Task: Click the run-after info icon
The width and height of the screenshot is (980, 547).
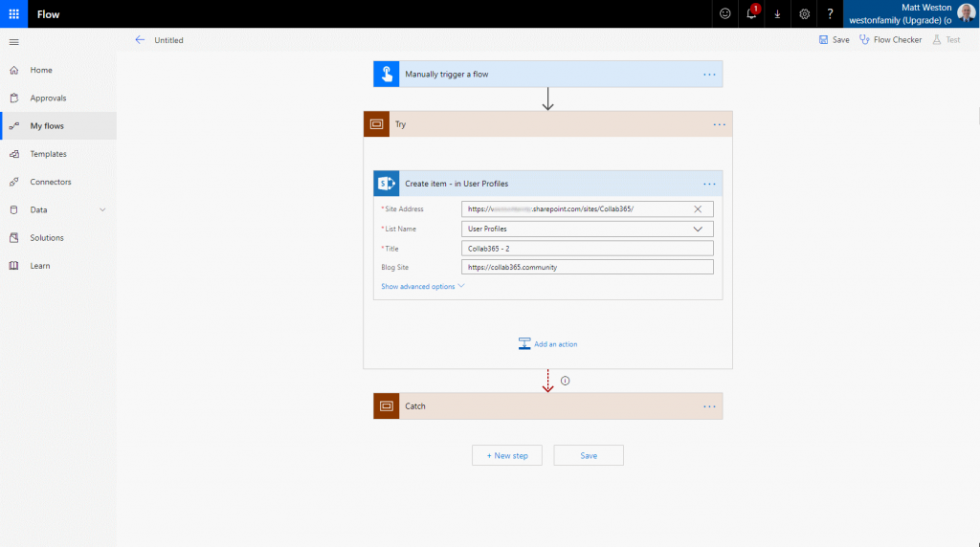Action: click(x=565, y=381)
